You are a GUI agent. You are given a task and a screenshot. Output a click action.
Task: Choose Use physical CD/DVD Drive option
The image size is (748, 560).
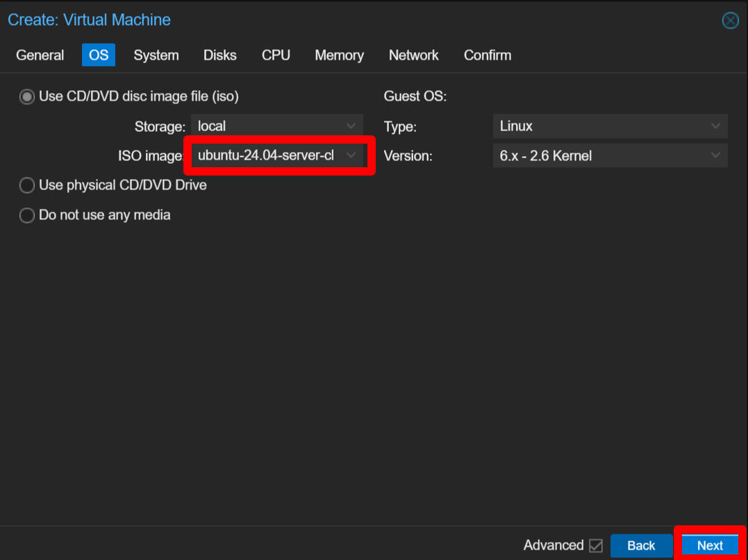[27, 186]
